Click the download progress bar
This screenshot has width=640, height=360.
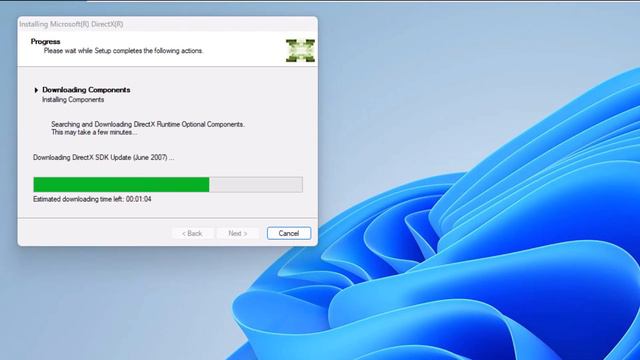click(x=168, y=184)
